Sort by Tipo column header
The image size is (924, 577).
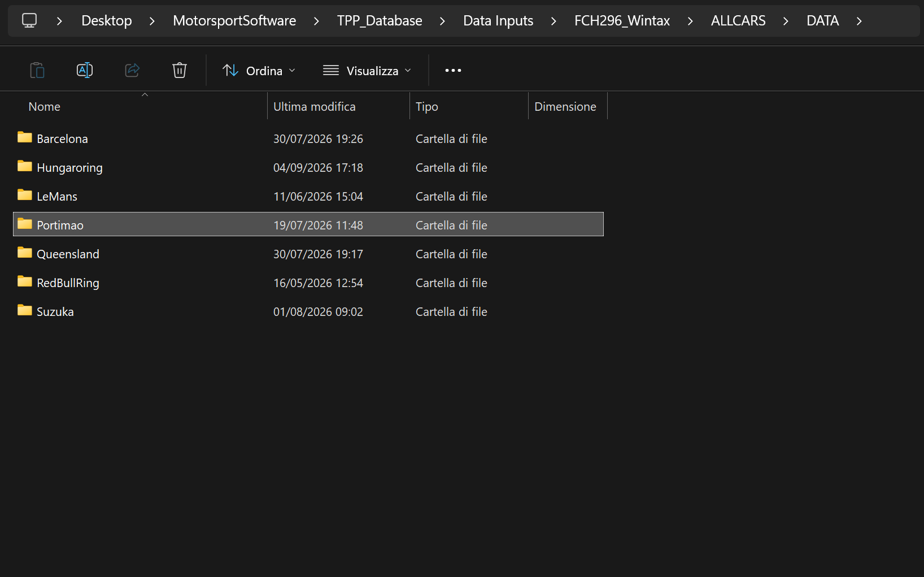point(427,106)
